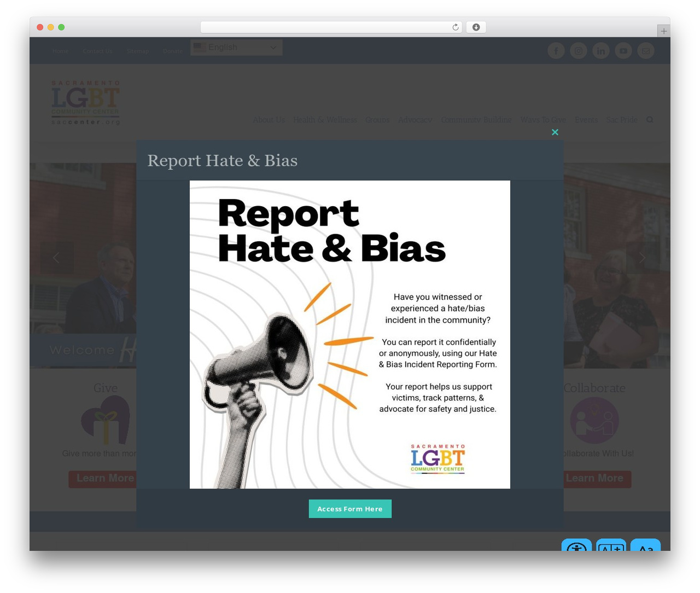Click Learn More under Collaborate

(x=597, y=479)
